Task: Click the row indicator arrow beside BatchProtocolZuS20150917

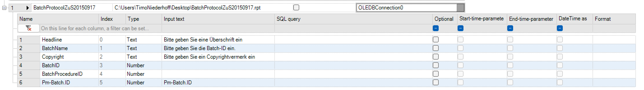Action: click(x=28, y=8)
